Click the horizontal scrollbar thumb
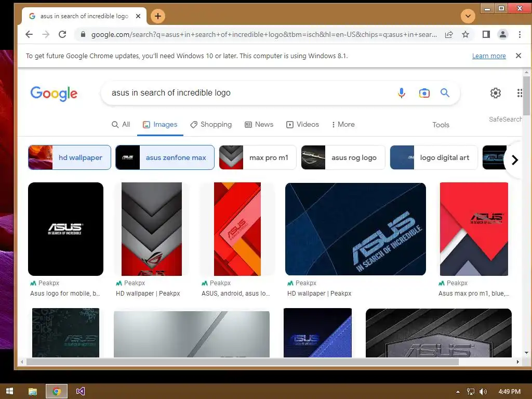 coord(243,362)
